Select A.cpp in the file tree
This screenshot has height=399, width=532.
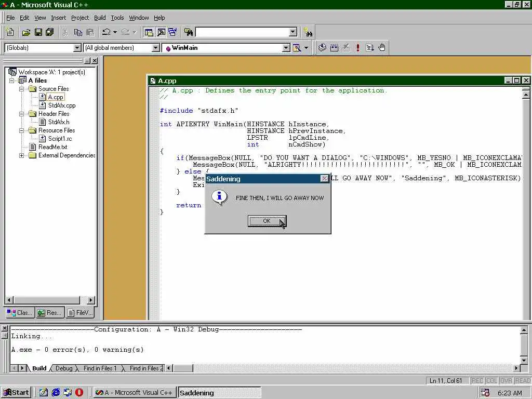(56, 97)
